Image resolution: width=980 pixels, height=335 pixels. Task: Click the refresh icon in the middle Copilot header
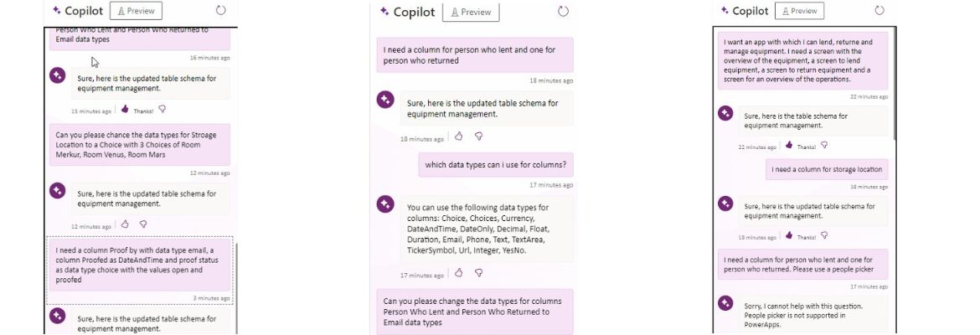pyautogui.click(x=563, y=12)
